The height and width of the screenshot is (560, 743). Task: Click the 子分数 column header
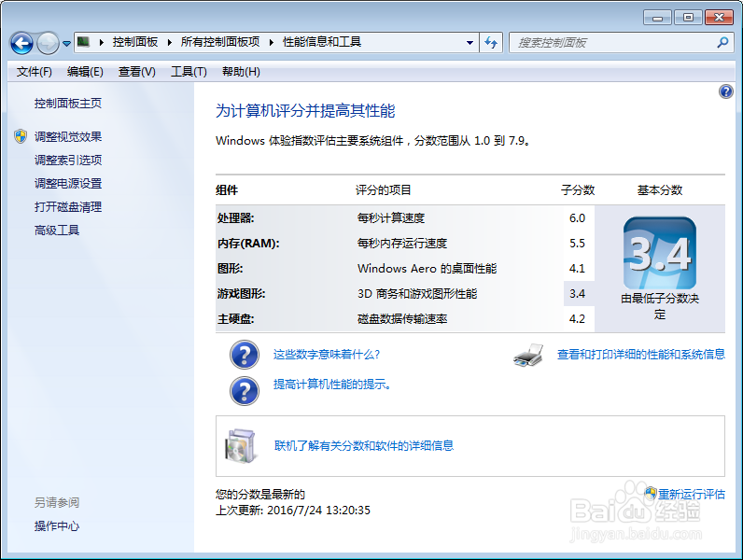pos(578,190)
